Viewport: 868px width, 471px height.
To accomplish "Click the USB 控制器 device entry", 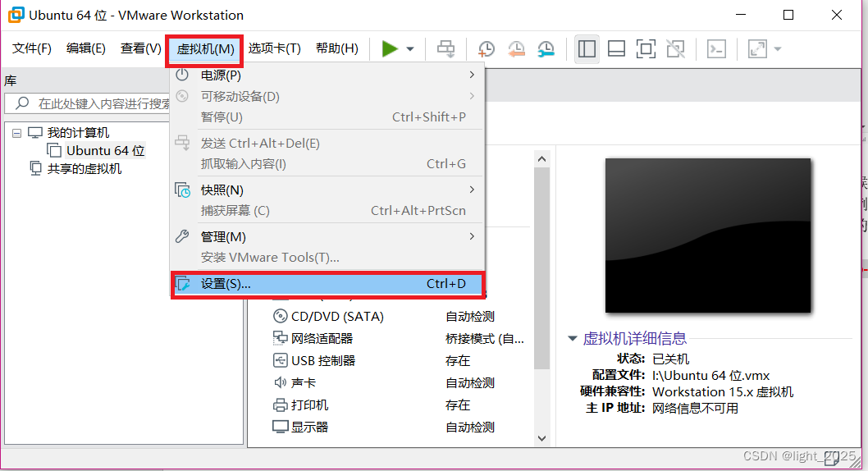I will point(323,361).
